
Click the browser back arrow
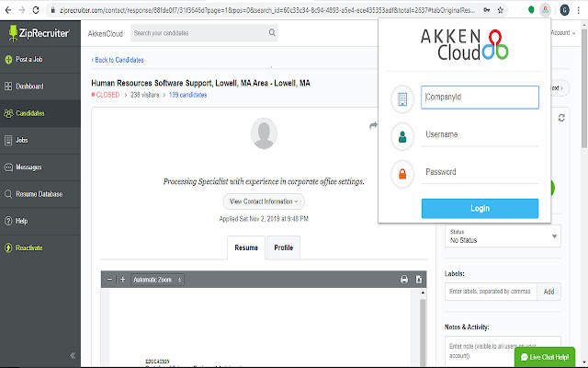[8, 10]
